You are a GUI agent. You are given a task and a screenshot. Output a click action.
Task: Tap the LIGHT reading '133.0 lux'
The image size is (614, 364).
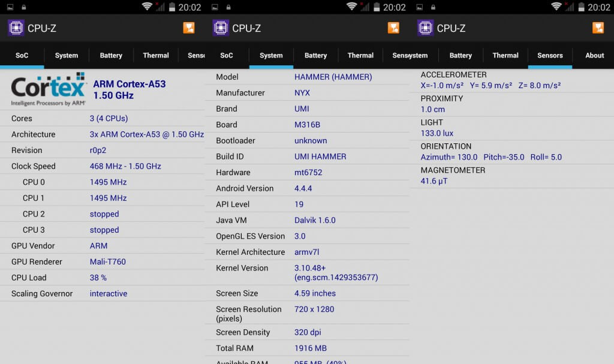(437, 133)
